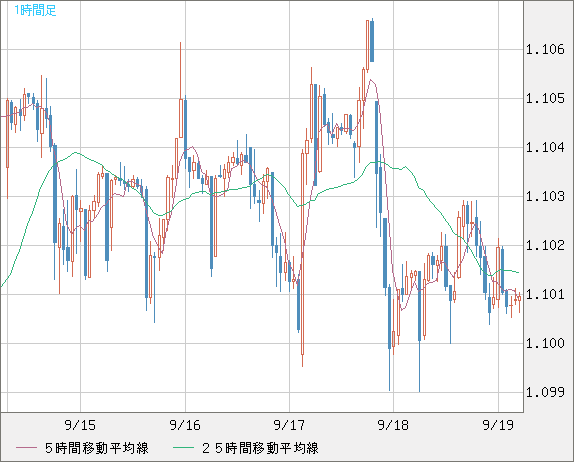This screenshot has height=462, width=574.
Task: Click the 9/17 date label
Action: click(289, 425)
